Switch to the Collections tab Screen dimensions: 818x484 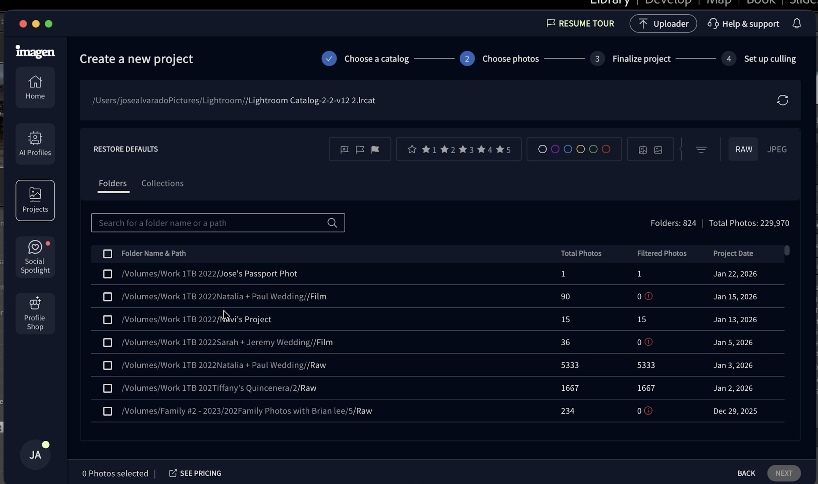pos(162,183)
